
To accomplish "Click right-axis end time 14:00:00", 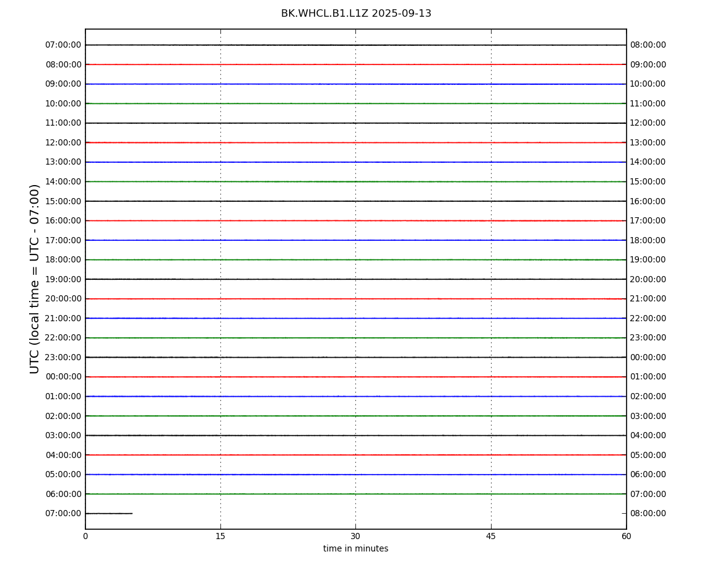I will click(x=648, y=162).
